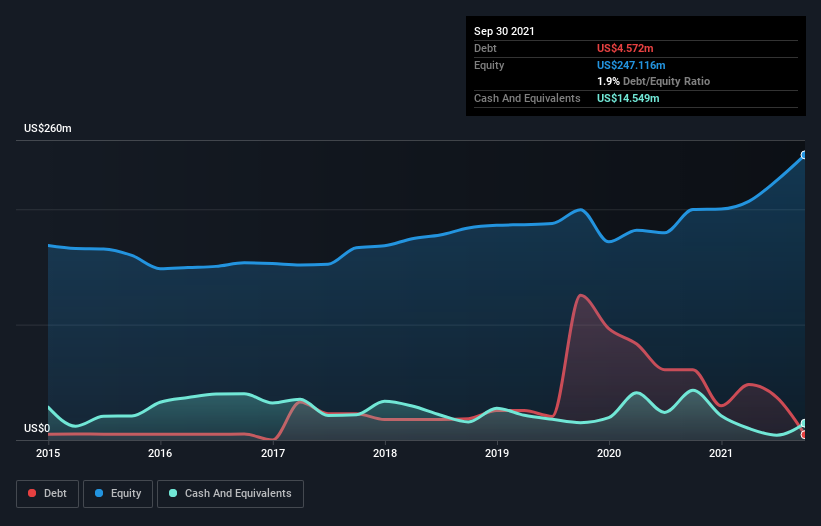Select the blue Equity endpoint marker
The height and width of the screenshot is (526, 821).
pos(805,155)
